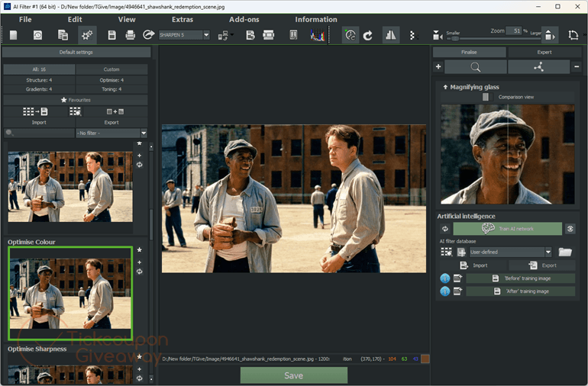Toggle the dotted split toolbar icon
Image resolution: width=588 pixels, height=386 pixels.
pyautogui.click(x=413, y=35)
